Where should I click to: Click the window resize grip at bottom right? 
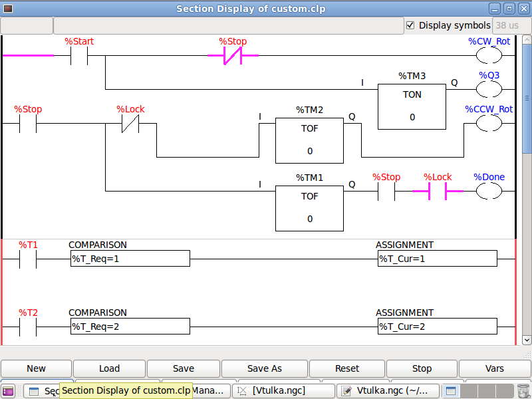click(x=527, y=355)
